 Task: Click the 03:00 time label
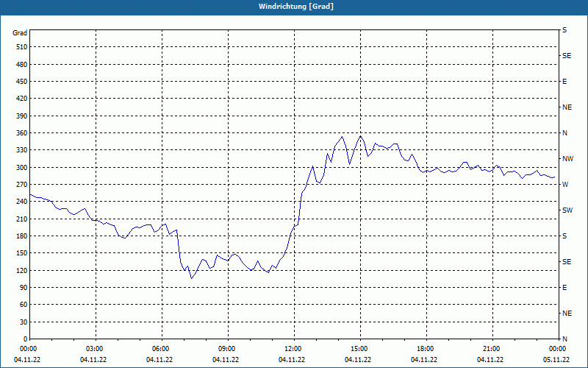(x=93, y=349)
